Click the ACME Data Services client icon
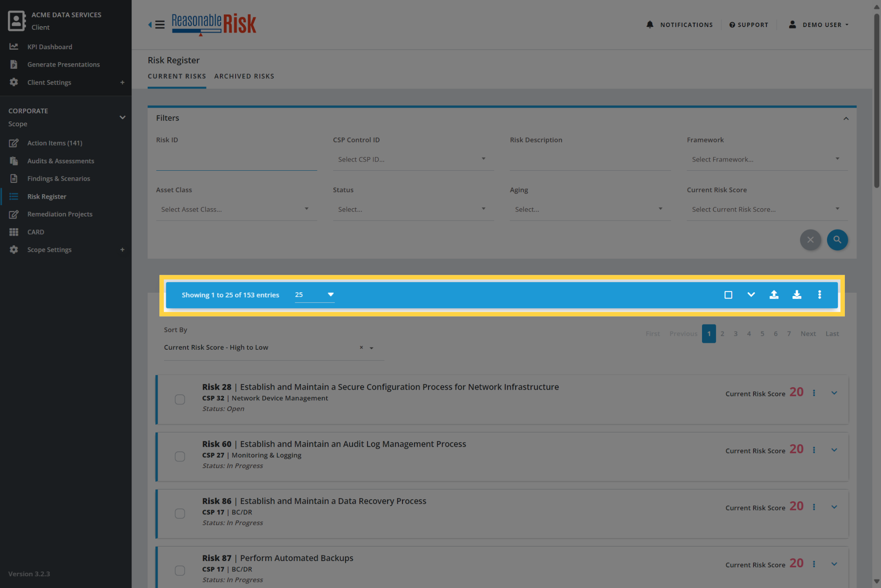The image size is (881, 588). point(17,21)
